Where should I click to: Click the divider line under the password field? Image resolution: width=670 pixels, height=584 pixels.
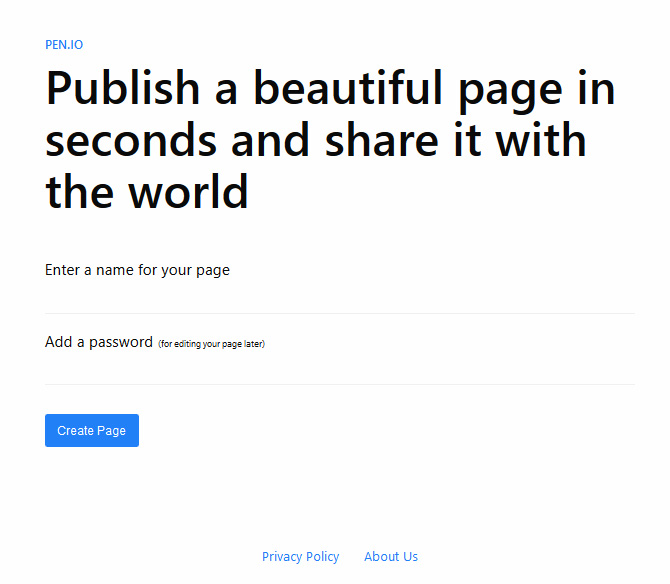pyautogui.click(x=339, y=384)
